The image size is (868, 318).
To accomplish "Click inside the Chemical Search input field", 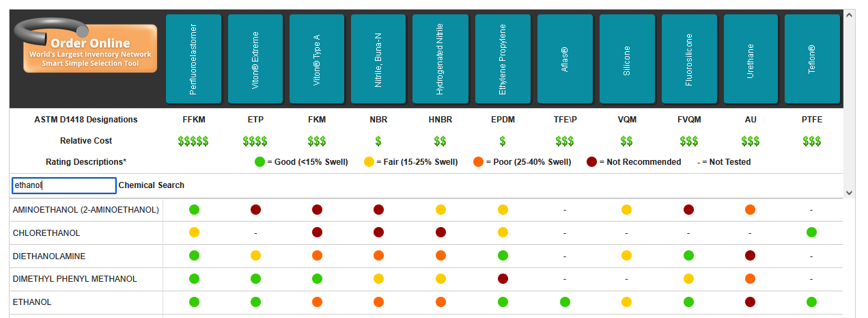I will [x=64, y=185].
